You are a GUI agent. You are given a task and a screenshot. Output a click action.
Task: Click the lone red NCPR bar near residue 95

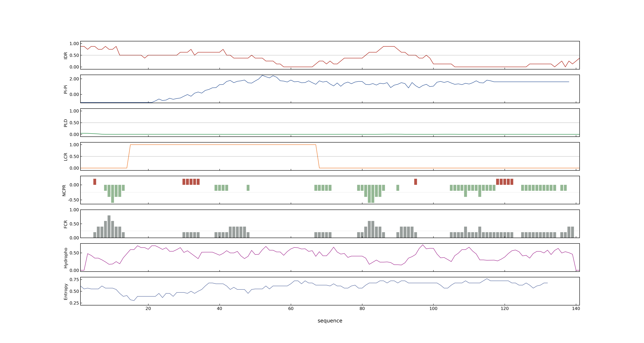[415, 182]
